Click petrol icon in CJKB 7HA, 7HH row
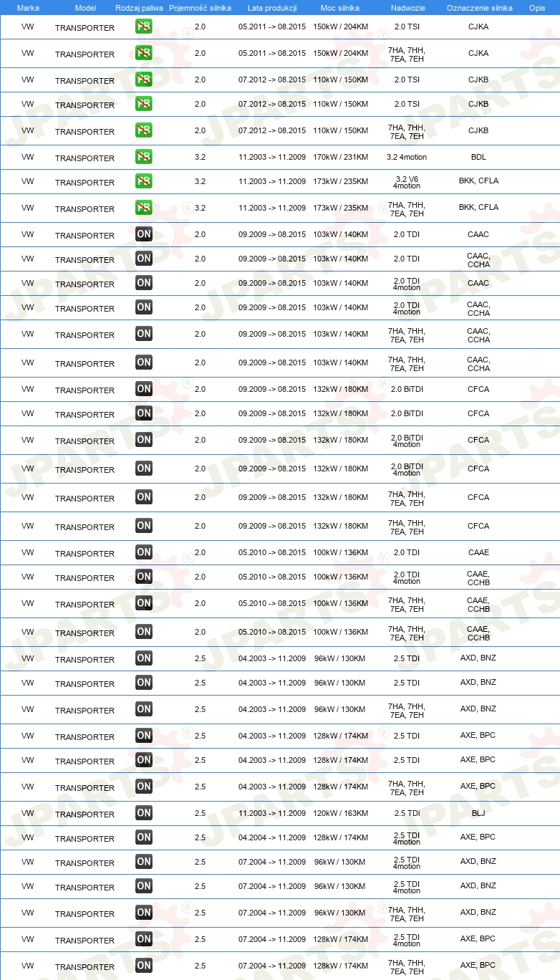Screen dimensions: 560x980 [x=144, y=130]
